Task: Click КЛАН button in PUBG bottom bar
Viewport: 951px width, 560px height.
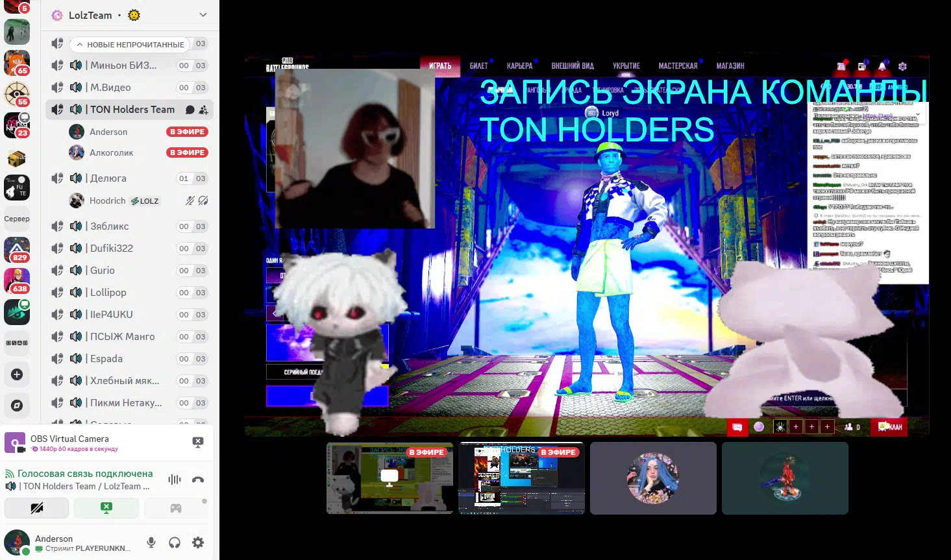Action: click(x=890, y=427)
